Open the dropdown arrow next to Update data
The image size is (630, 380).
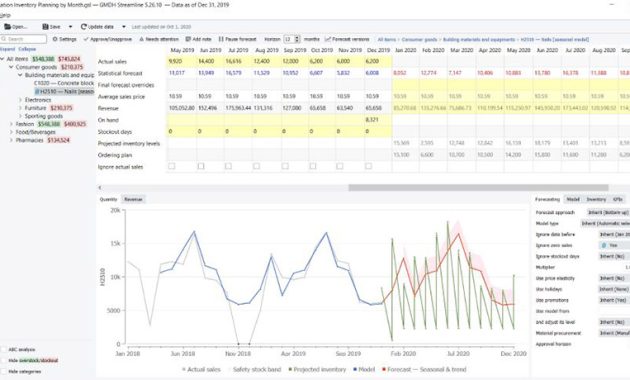(124, 27)
